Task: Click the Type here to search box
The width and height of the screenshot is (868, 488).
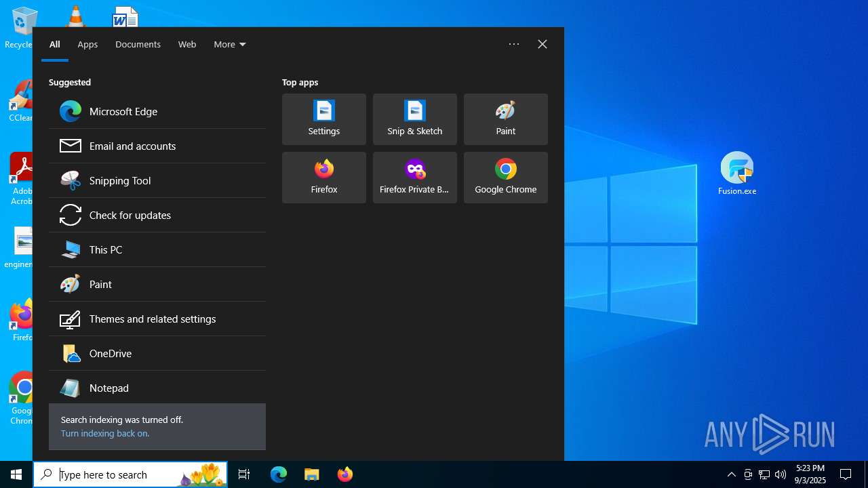Action: pos(130,474)
